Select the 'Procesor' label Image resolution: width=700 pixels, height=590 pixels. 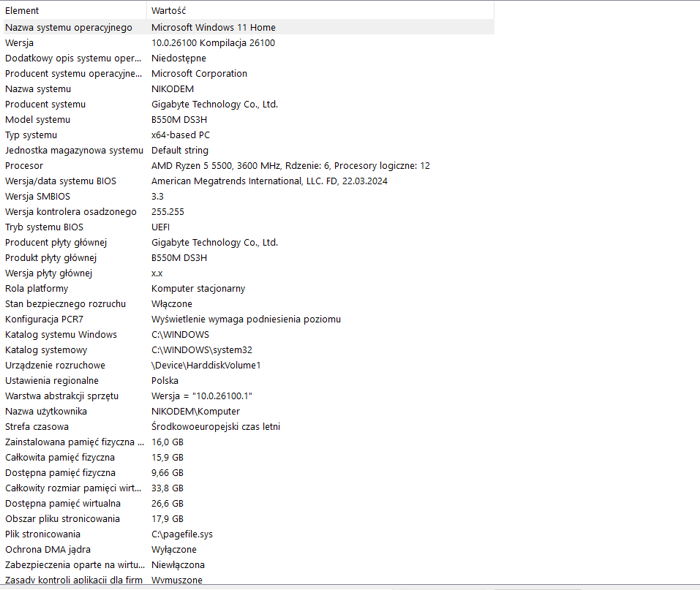(x=24, y=165)
